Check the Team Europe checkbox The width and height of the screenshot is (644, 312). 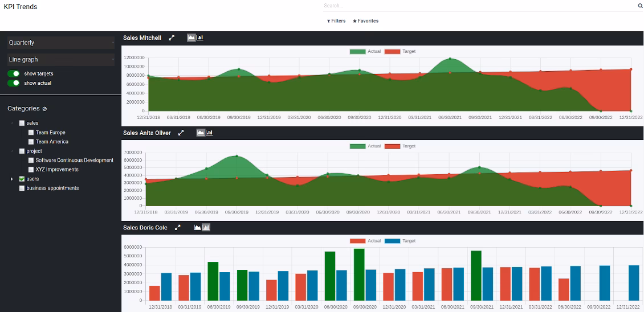coord(31,133)
